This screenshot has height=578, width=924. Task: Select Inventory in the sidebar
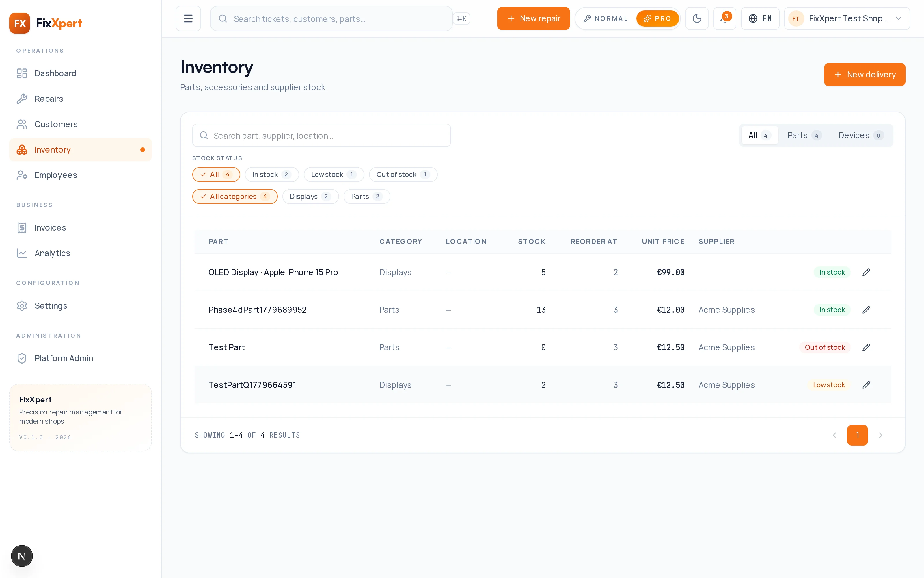80,149
